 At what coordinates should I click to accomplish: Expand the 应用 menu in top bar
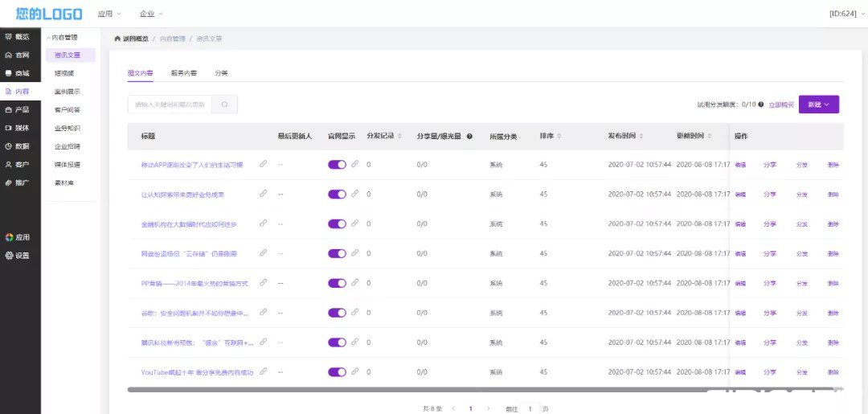109,14
